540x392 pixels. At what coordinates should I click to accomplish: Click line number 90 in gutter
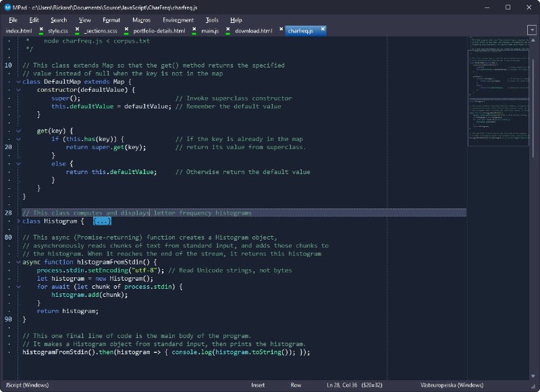(8, 319)
